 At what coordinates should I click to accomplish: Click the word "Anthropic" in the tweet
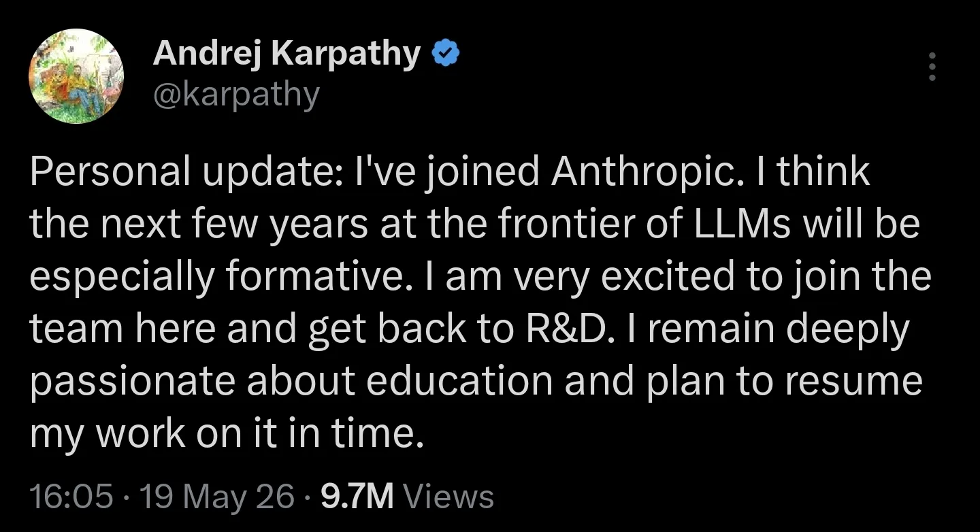[x=643, y=172]
